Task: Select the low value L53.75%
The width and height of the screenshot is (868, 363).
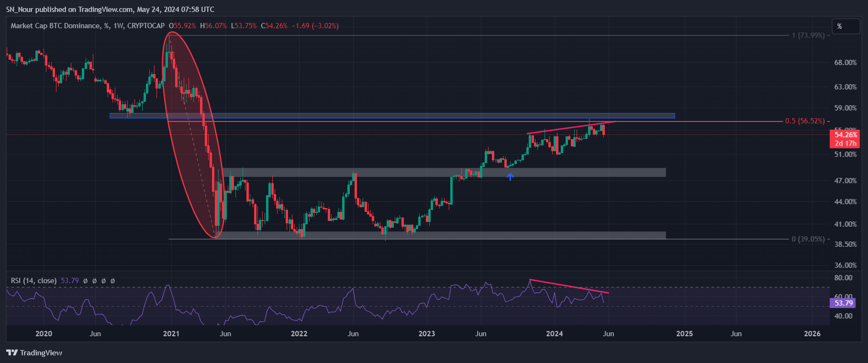Action: [244, 26]
